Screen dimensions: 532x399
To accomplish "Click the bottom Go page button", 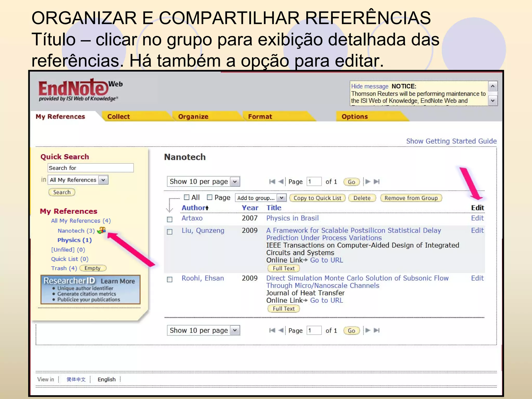I will point(351,330).
